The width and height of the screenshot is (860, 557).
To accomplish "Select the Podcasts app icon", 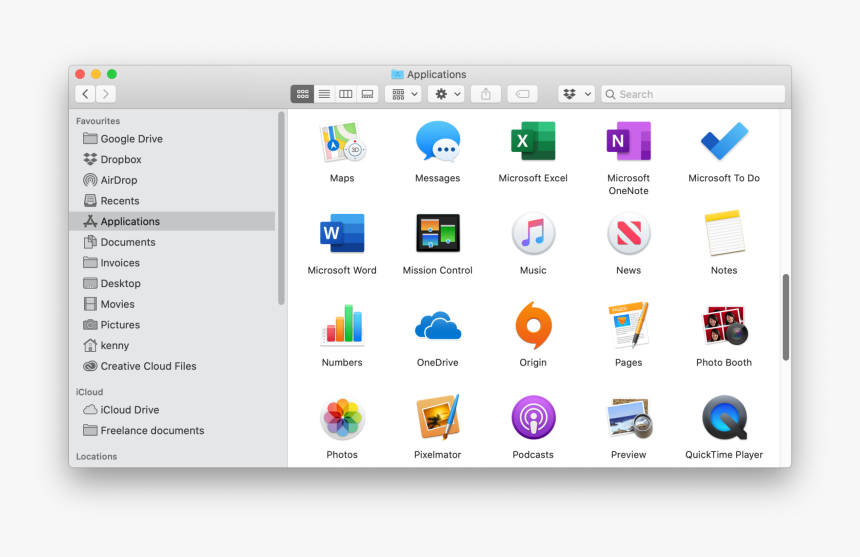I will 533,418.
